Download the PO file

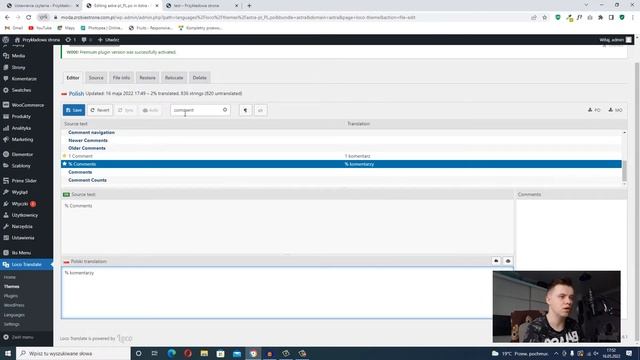point(594,110)
